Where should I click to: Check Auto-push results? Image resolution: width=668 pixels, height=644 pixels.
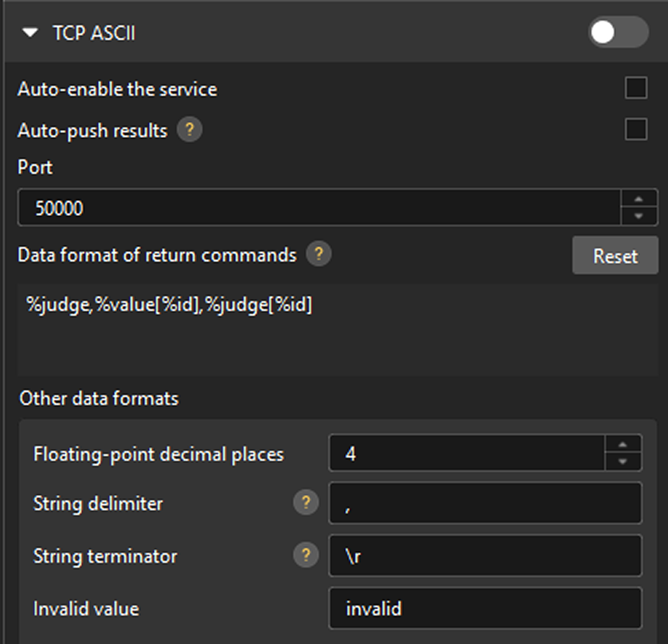635,130
